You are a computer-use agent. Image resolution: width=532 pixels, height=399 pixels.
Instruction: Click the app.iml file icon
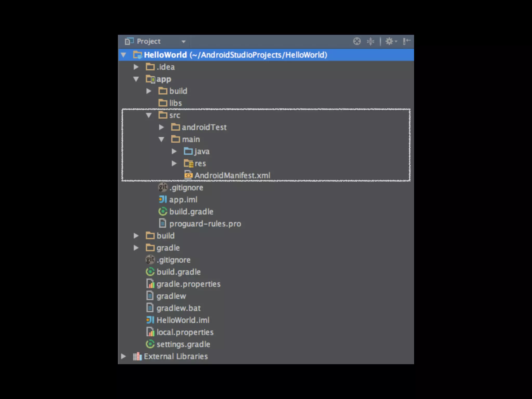(163, 199)
